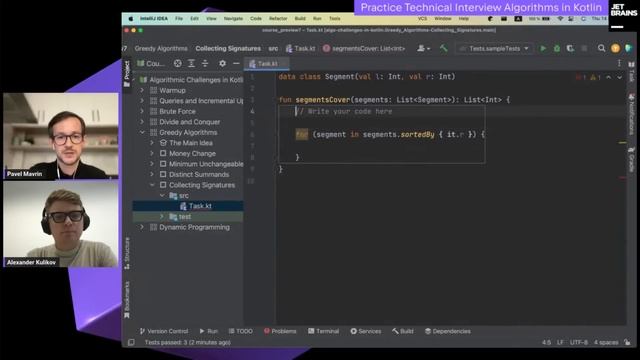
Task: Click the warning count indicator in editor
Action: [x=595, y=77]
